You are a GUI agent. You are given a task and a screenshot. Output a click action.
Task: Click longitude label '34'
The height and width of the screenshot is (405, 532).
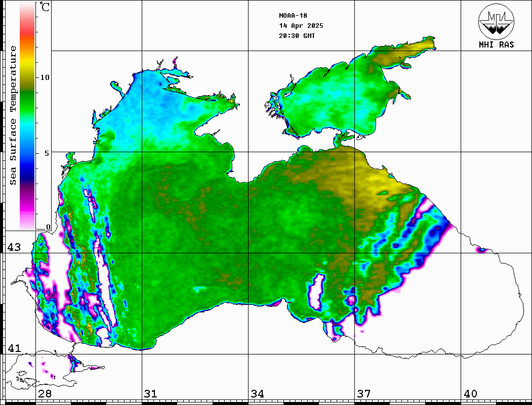258,394
